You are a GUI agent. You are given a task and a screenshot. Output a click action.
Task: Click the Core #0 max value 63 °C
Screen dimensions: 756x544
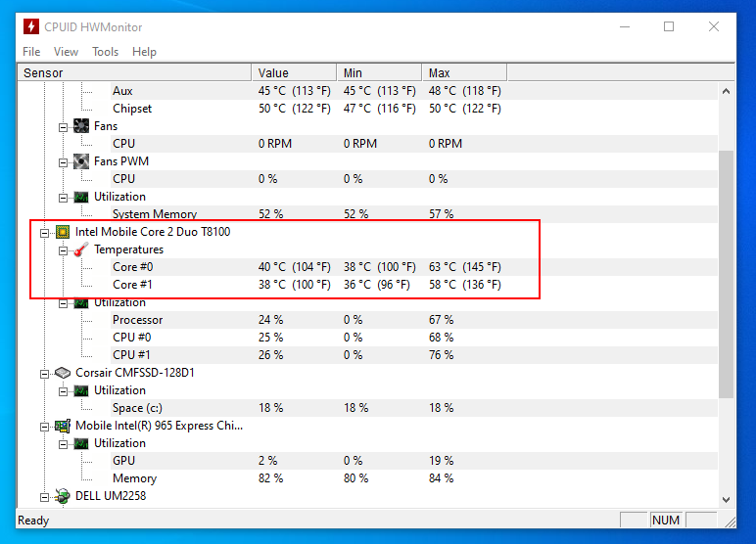pyautogui.click(x=465, y=267)
